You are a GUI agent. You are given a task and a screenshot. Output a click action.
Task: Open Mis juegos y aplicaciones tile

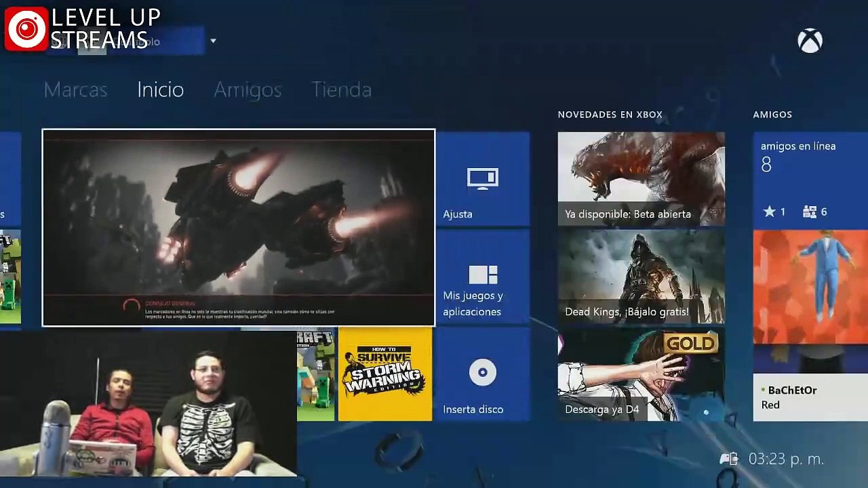[483, 277]
